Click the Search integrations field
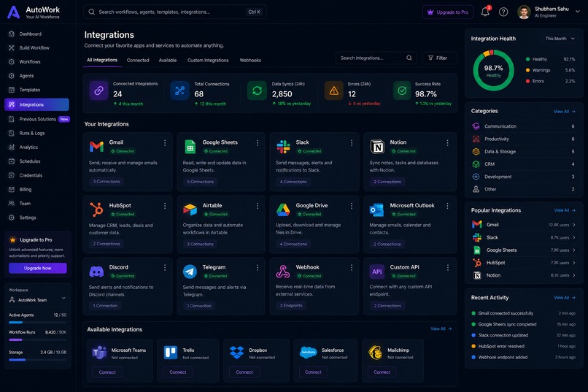 pos(376,58)
